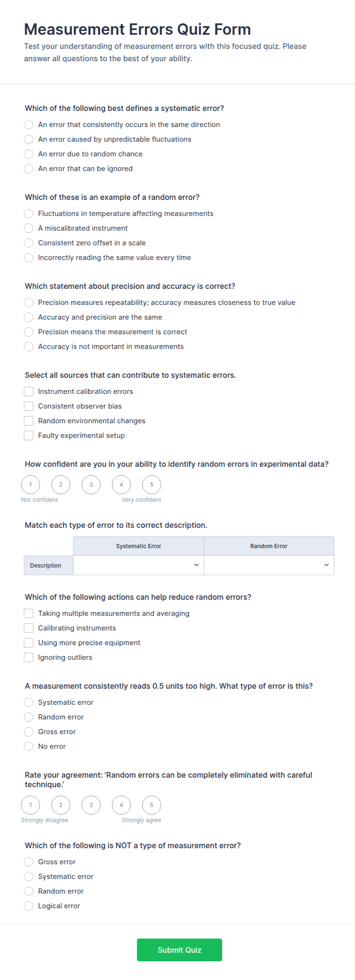Select 'An error that consistently occurs in the same direction'
355x980 pixels.
click(x=29, y=124)
